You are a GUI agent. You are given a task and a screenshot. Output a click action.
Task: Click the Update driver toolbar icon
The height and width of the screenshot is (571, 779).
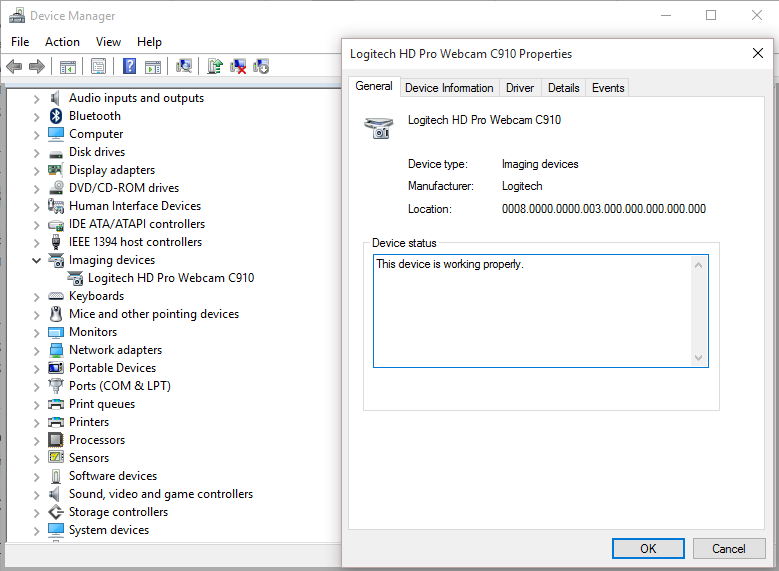point(215,66)
